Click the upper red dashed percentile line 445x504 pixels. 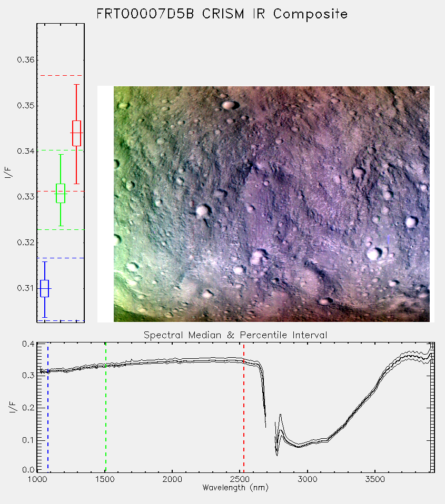tap(61, 76)
